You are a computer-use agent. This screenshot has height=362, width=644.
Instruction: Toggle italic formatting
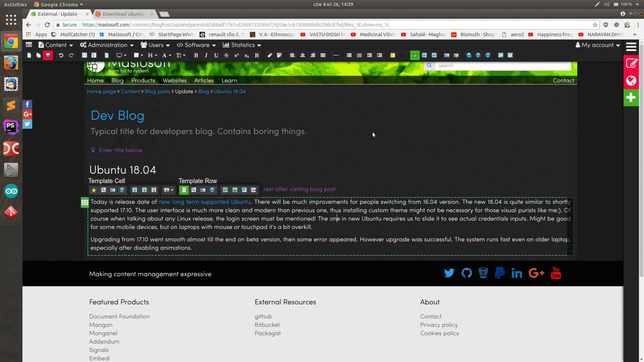click(206, 55)
